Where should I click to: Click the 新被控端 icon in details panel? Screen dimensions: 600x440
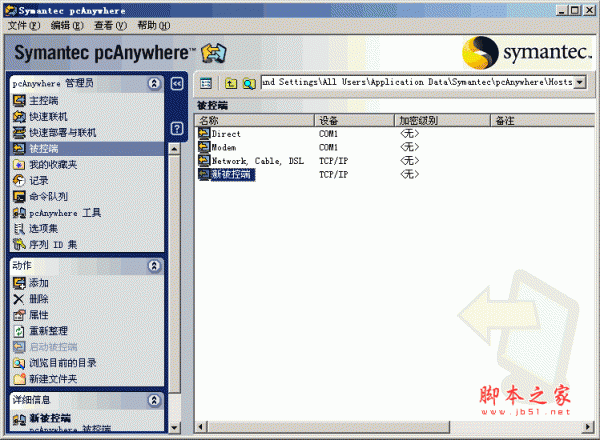(20, 419)
